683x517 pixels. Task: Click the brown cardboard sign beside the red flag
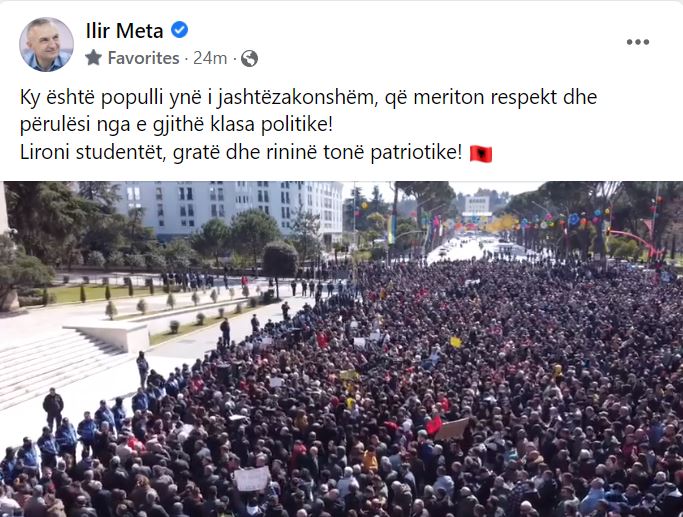(453, 429)
